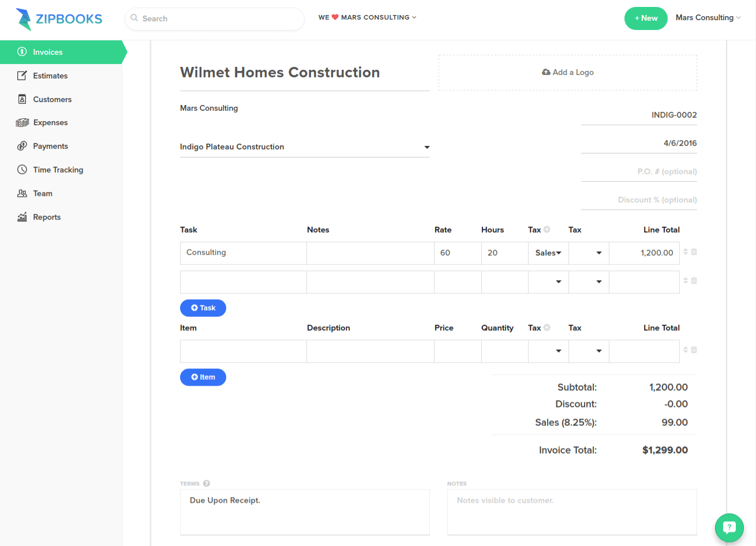The height and width of the screenshot is (546, 756).
Task: Go to Customers in the sidebar
Action: [x=61, y=99]
